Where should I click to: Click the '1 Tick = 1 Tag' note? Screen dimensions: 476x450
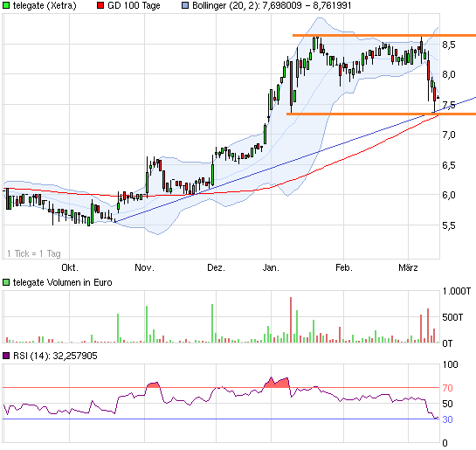click(x=34, y=253)
